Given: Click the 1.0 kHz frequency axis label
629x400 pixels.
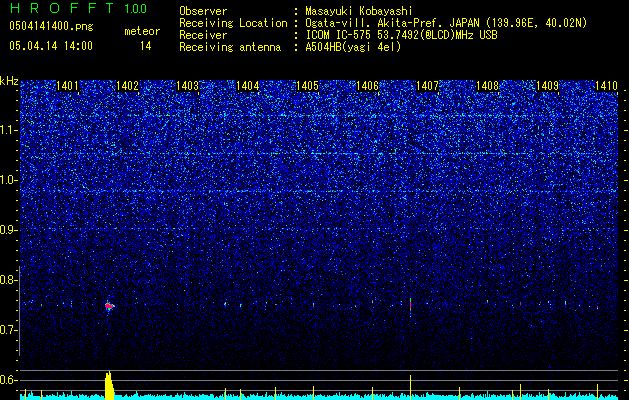Looking at the screenshot, I should point(9,180).
